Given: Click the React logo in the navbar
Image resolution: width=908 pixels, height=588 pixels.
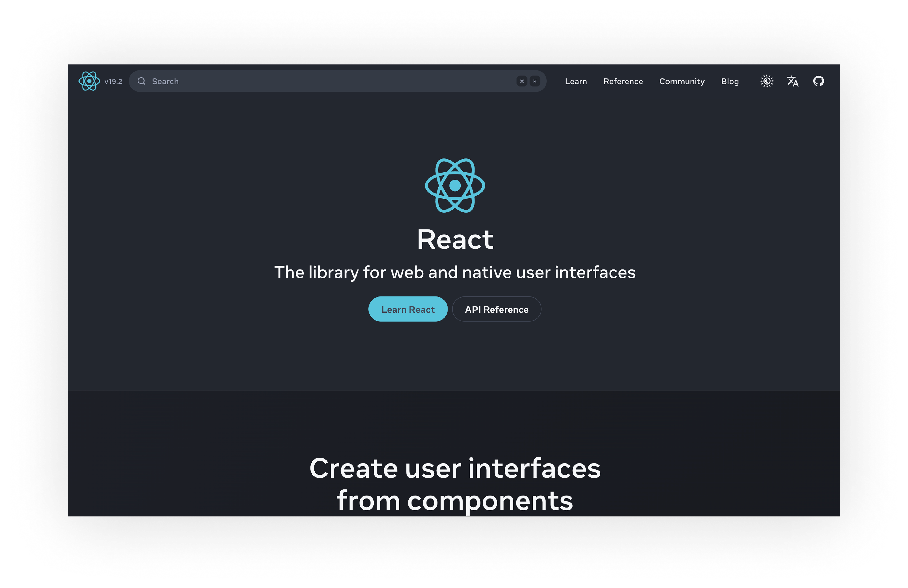Looking at the screenshot, I should [x=89, y=81].
